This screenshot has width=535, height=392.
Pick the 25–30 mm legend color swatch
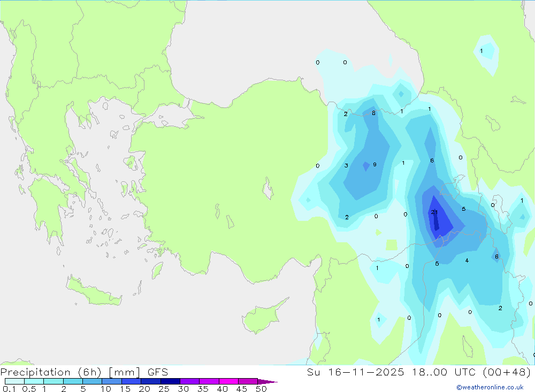click(170, 381)
